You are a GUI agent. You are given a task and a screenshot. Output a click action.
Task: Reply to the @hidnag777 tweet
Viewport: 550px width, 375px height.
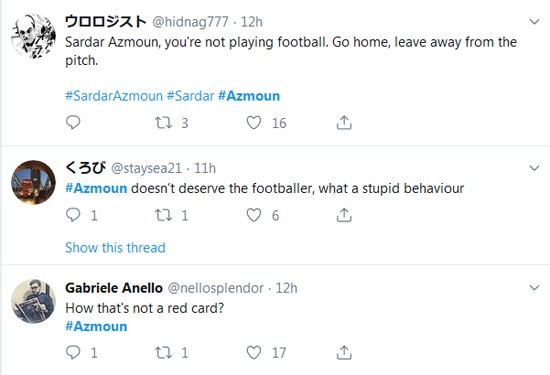[x=73, y=122]
